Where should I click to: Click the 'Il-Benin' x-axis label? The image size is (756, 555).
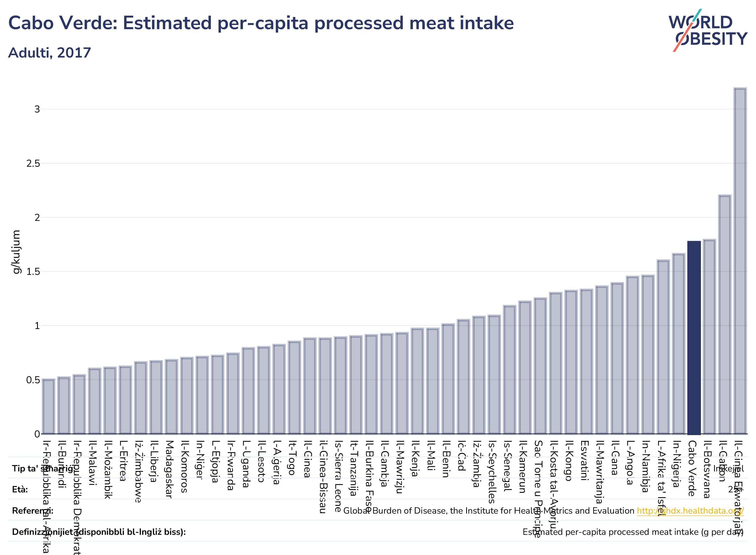coord(445,459)
